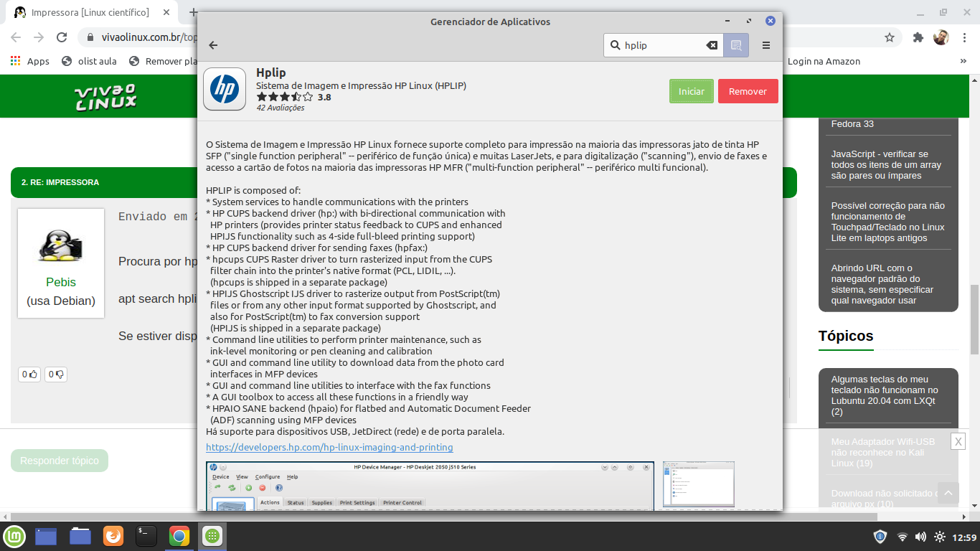Click the Software Manager taskbar icon
The image size is (980, 551).
pyautogui.click(x=211, y=536)
